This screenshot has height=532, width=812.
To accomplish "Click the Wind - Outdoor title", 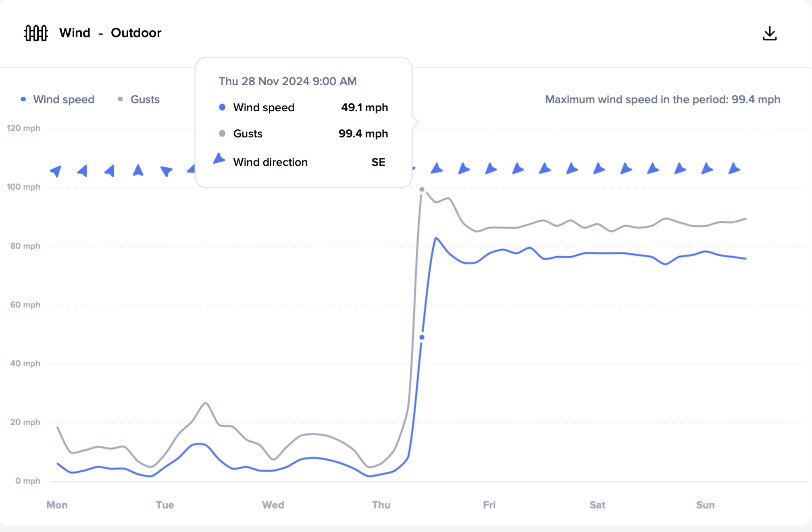I will 110,33.
